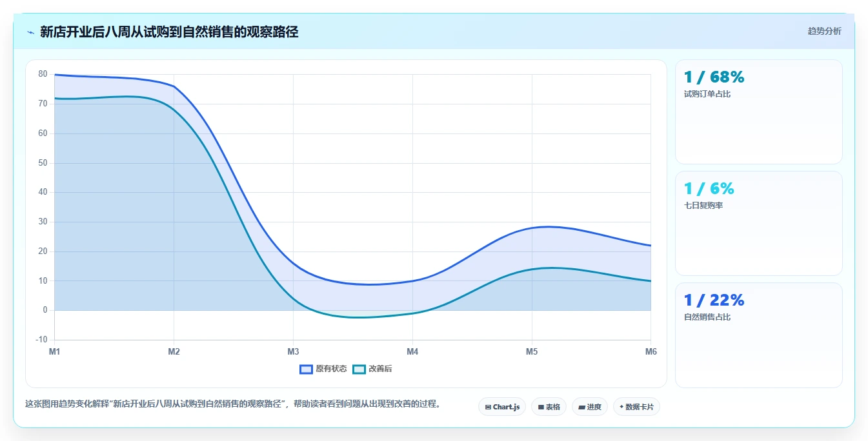Click the 1 / 6% value
This screenshot has width=868, height=441.
tap(709, 189)
